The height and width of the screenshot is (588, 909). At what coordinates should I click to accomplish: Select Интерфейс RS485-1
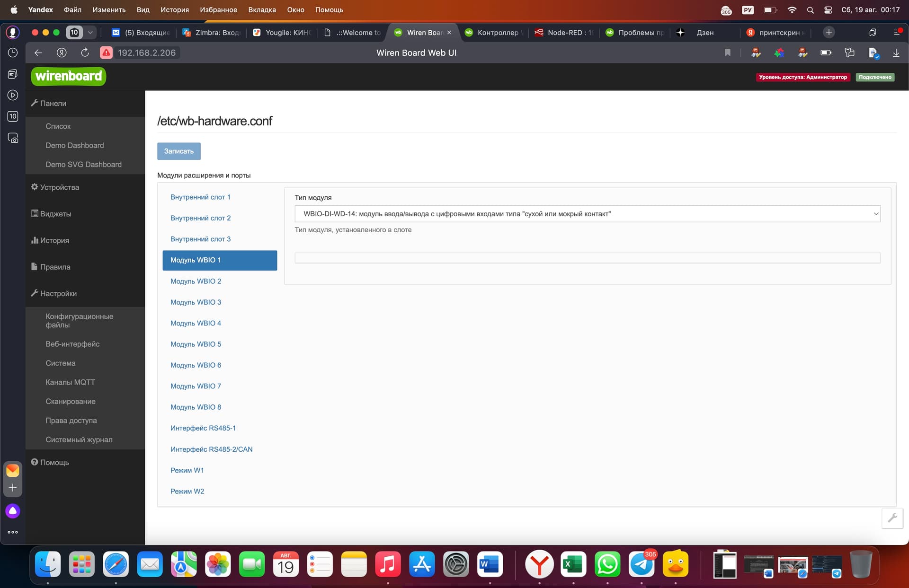click(203, 428)
